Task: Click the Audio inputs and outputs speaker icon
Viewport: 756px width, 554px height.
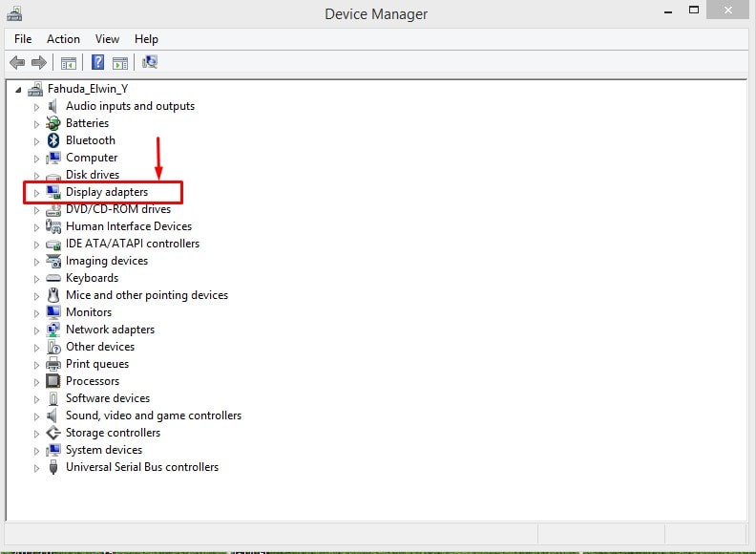Action: pyautogui.click(x=53, y=106)
